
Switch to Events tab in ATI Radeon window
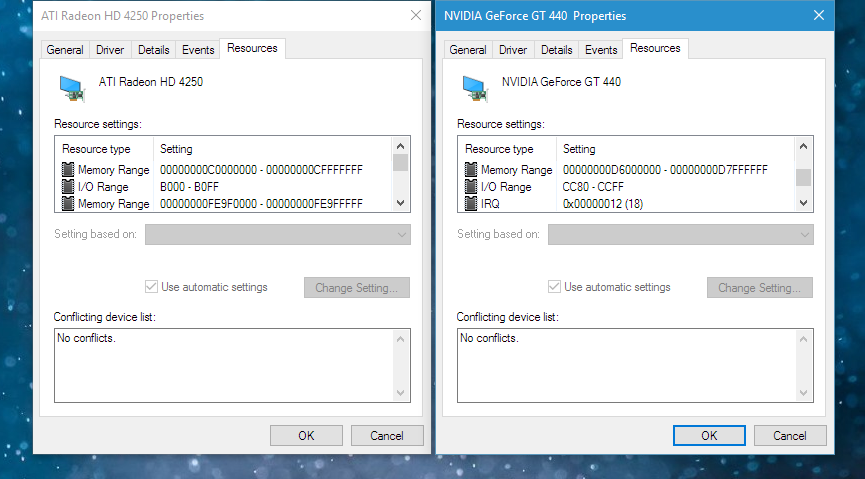[198, 50]
